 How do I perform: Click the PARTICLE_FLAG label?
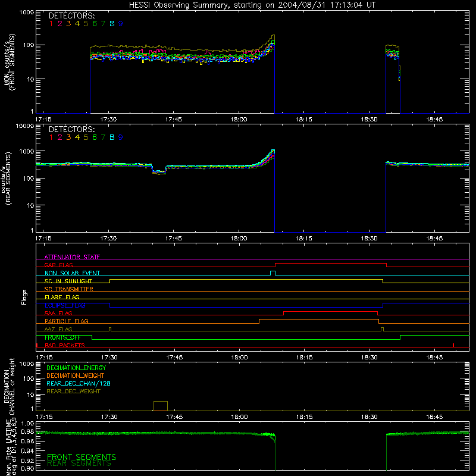(x=67, y=321)
